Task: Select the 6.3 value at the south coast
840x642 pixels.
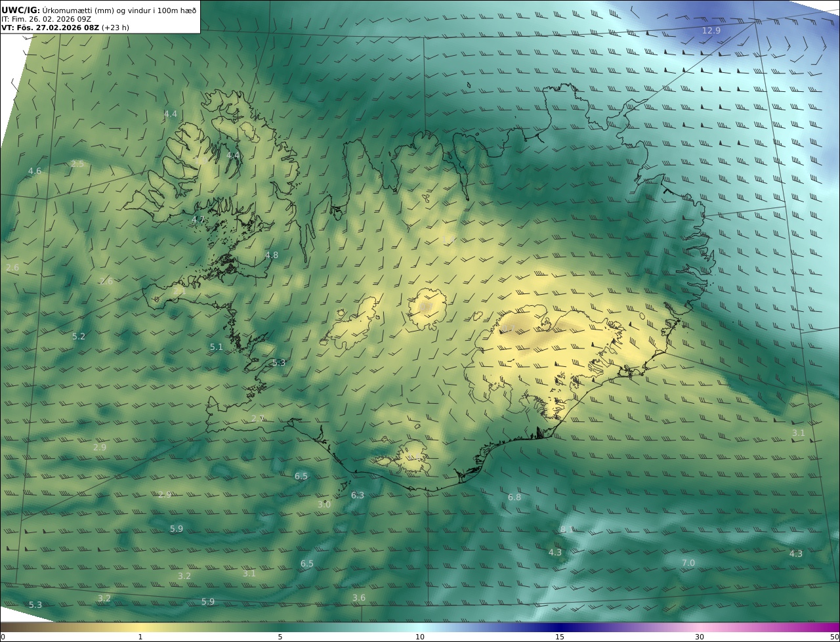Action: [x=358, y=496]
